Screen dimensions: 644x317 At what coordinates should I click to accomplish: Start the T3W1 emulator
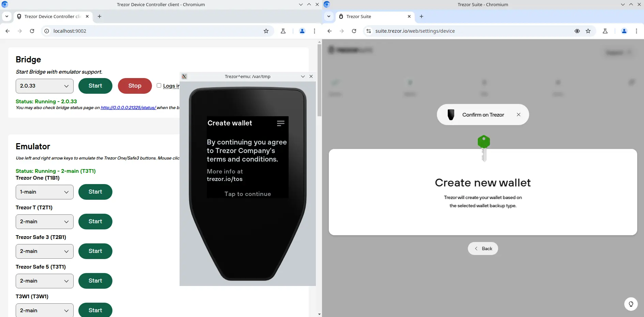pos(95,310)
